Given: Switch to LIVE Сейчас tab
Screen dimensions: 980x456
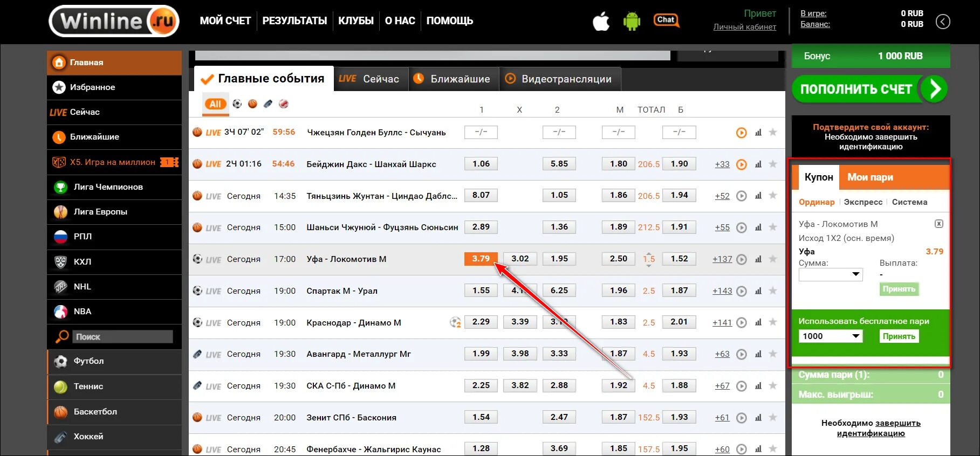Looking at the screenshot, I should pyautogui.click(x=370, y=79).
